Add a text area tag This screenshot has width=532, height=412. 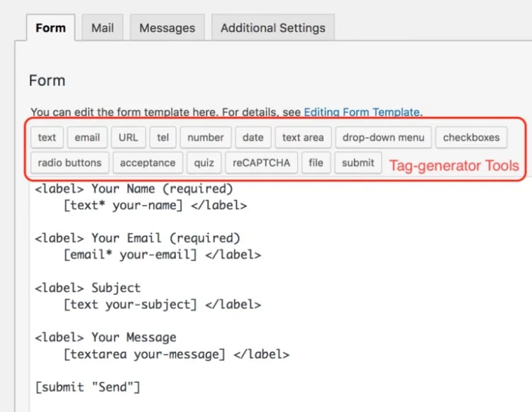pyautogui.click(x=303, y=138)
